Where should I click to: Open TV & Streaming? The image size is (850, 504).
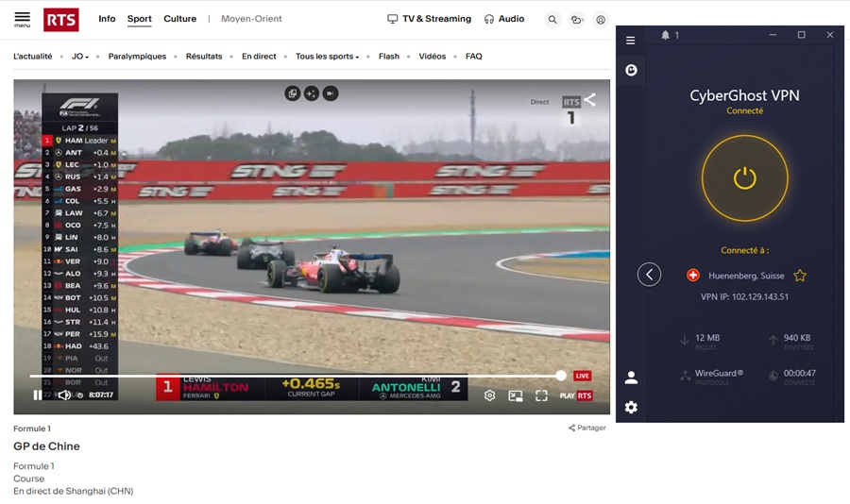430,19
